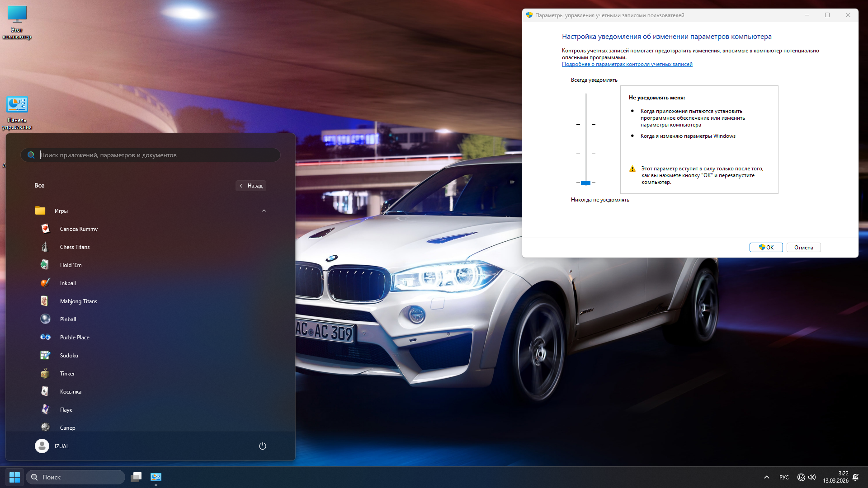Start Purble Place game

[74, 338]
